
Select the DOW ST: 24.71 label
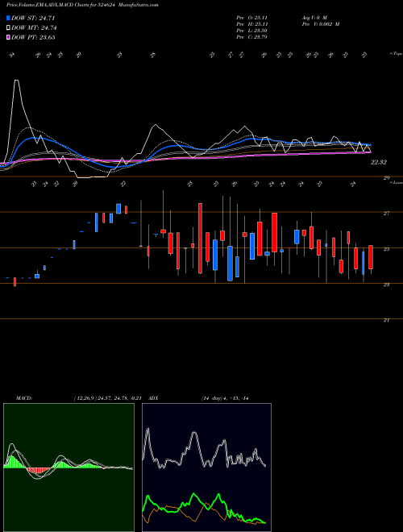click(33, 18)
